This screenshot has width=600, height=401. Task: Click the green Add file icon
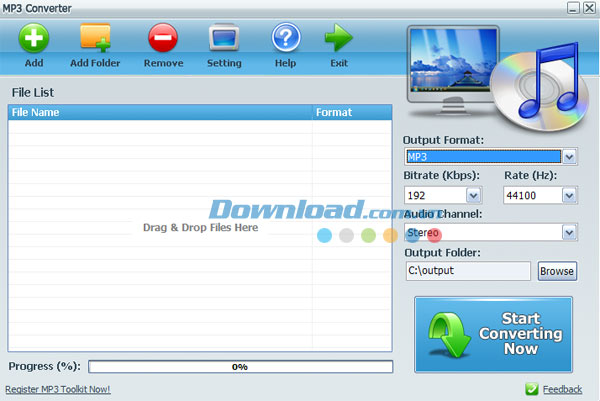34,38
